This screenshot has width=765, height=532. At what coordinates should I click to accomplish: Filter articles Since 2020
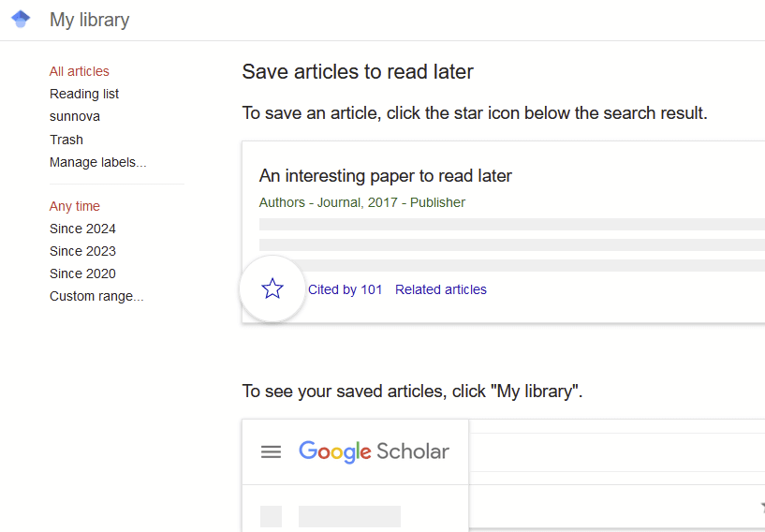pos(83,273)
